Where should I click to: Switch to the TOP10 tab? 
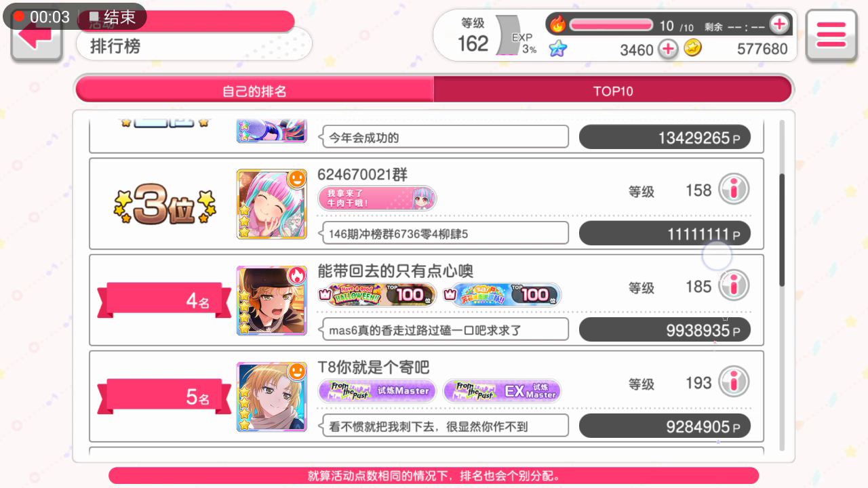(613, 90)
